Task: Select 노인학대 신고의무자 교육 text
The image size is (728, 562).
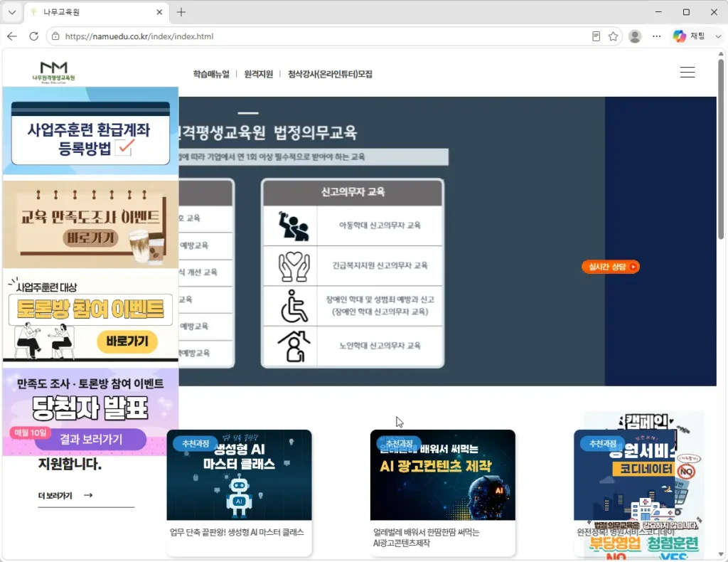Action: coord(380,346)
